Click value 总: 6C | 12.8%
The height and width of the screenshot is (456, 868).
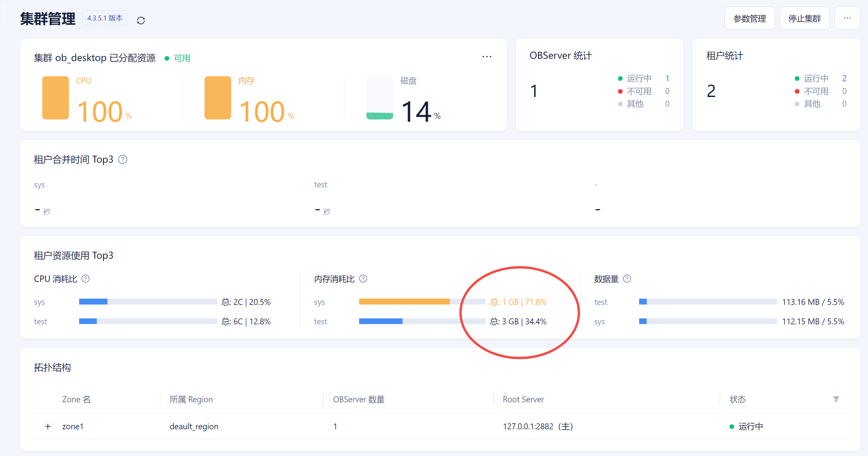pyautogui.click(x=246, y=321)
